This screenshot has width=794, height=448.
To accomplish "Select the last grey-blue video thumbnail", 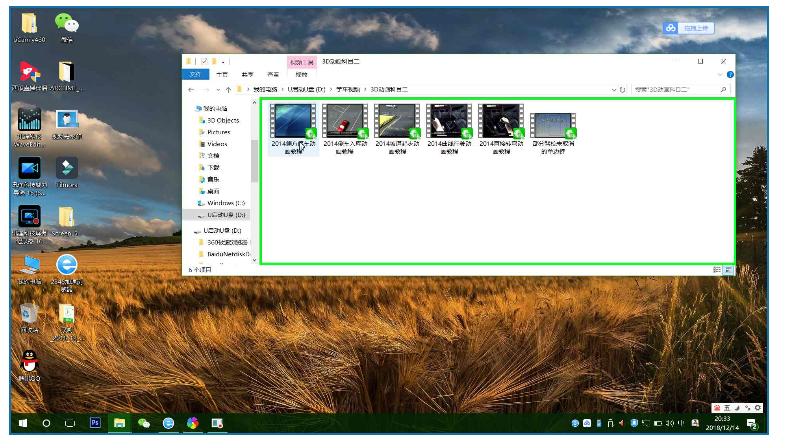I will (x=553, y=126).
